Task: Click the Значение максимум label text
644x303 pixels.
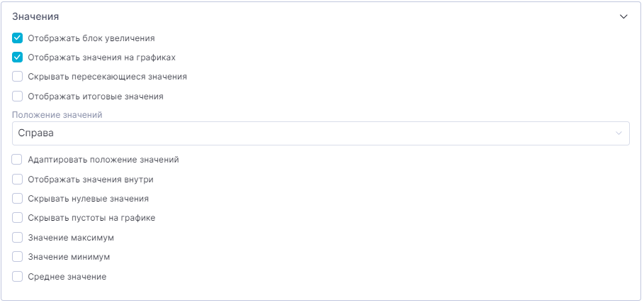Action: click(71, 238)
